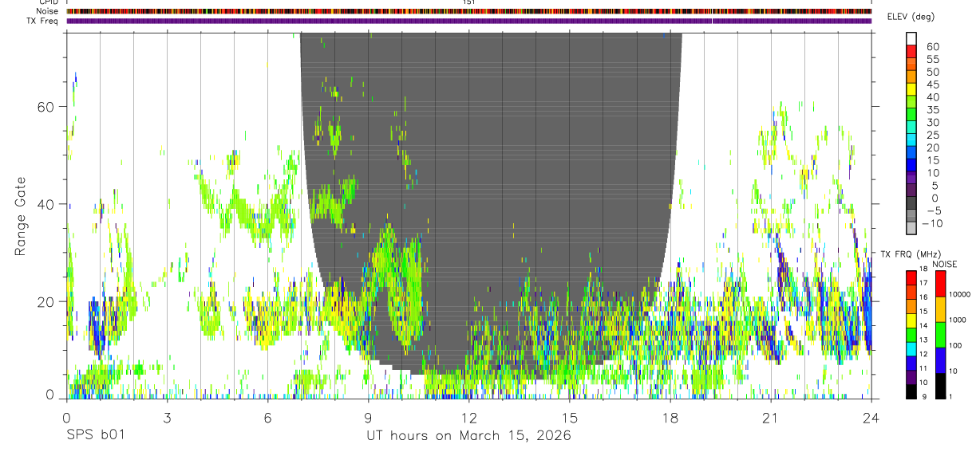Click the "45" label on ELEV color bar
This screenshot has width=980, height=452.
(932, 85)
